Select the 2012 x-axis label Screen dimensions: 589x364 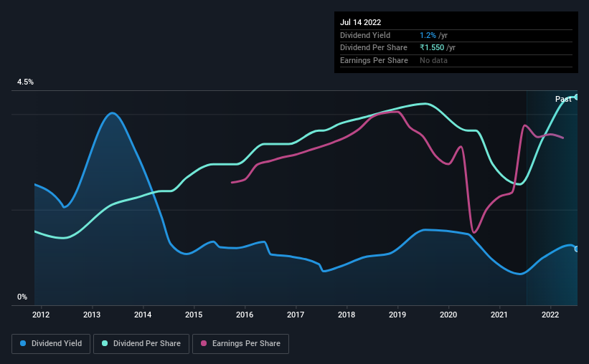coord(41,315)
